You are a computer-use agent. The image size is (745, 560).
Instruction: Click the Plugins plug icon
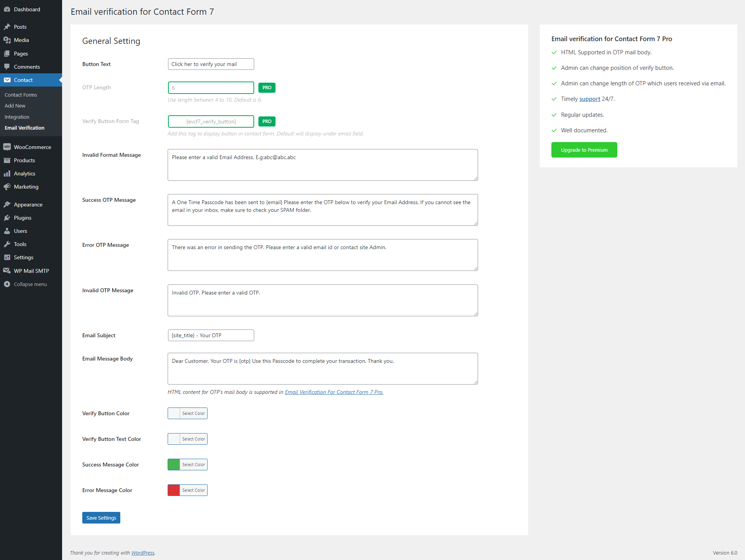pyautogui.click(x=7, y=218)
